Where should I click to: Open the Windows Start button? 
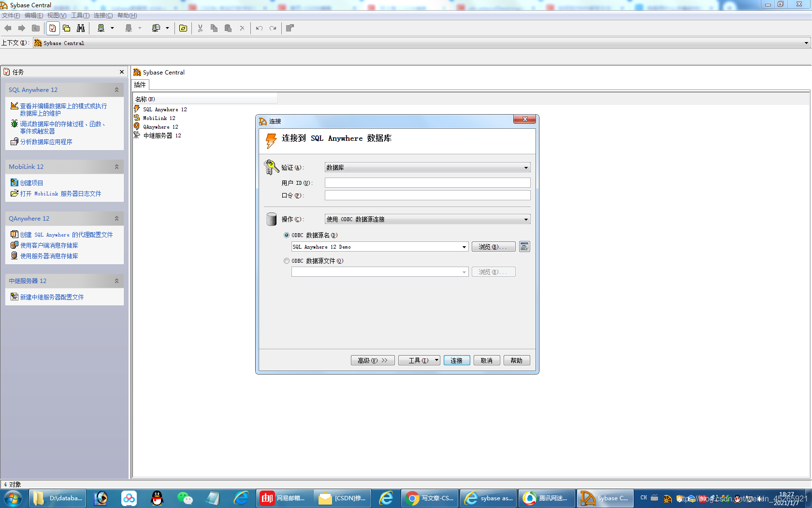13,498
